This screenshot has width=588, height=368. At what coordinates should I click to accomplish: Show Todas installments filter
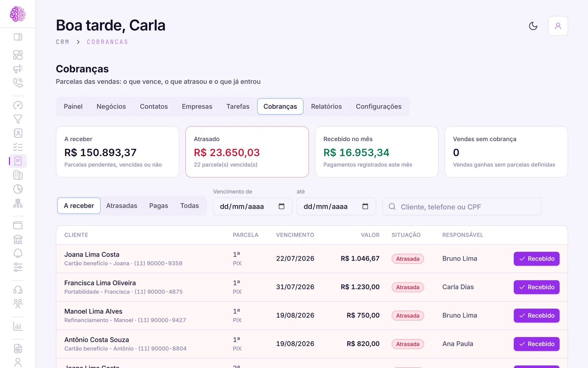pos(190,206)
